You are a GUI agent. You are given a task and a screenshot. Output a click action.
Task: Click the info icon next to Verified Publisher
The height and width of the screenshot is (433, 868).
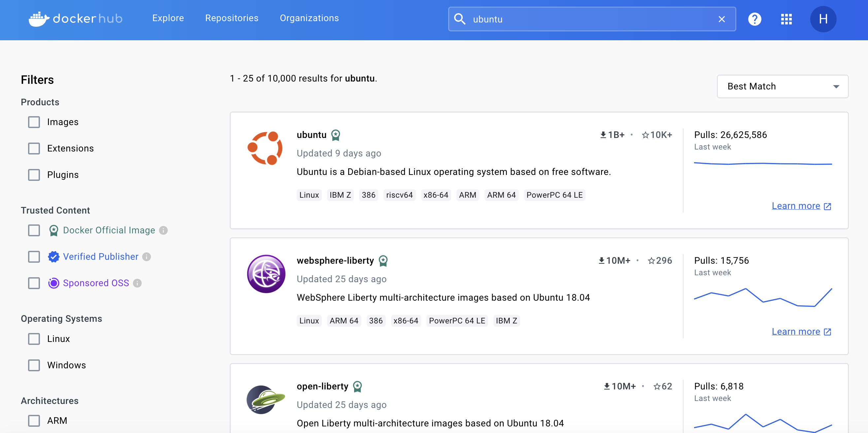(x=146, y=257)
